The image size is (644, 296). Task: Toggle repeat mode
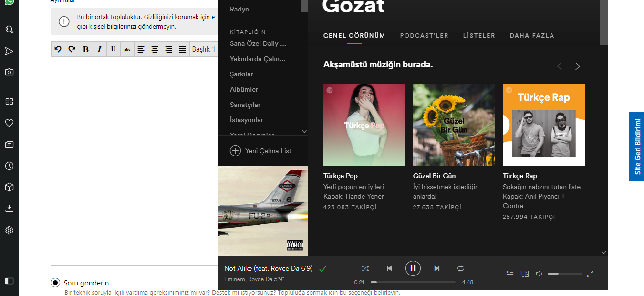point(461,268)
